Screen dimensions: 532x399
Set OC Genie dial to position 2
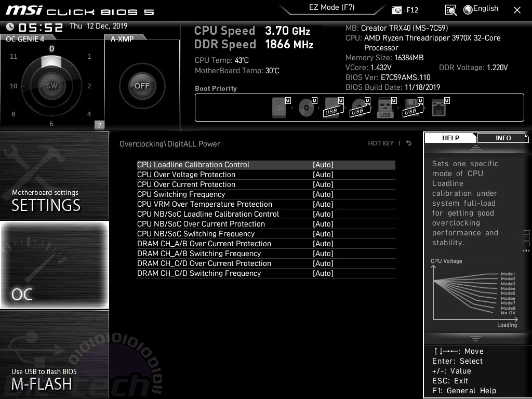pos(89,86)
